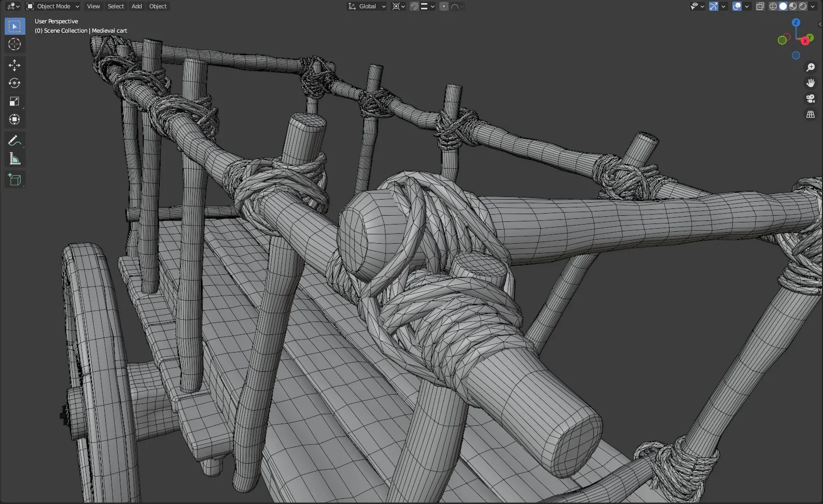823x504 pixels.
Task: Open the snapping options dropdown
Action: tap(428, 6)
